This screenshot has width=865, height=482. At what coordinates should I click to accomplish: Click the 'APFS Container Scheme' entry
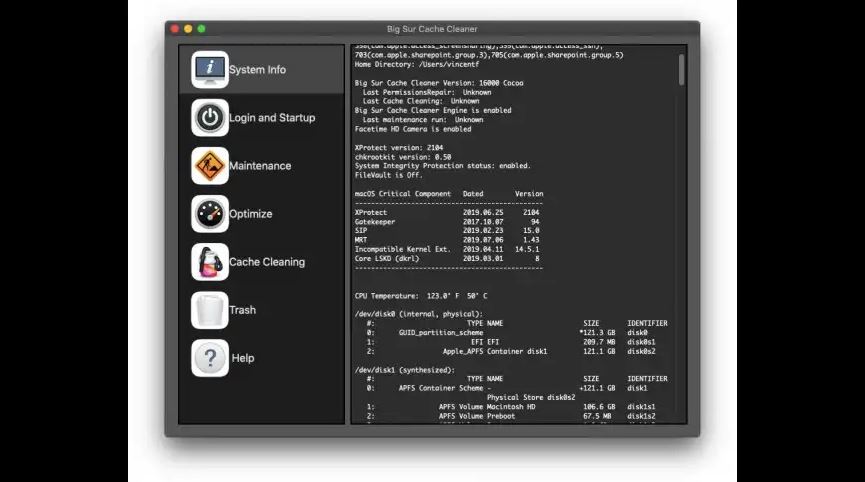tap(441, 388)
